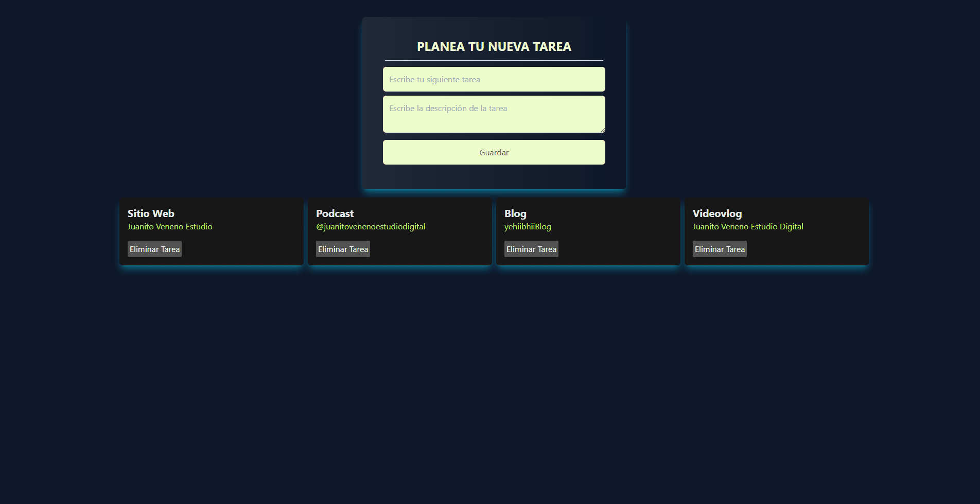Select the text 'yehiibhiiBlog'
This screenshot has width=980, height=504.
coord(528,227)
